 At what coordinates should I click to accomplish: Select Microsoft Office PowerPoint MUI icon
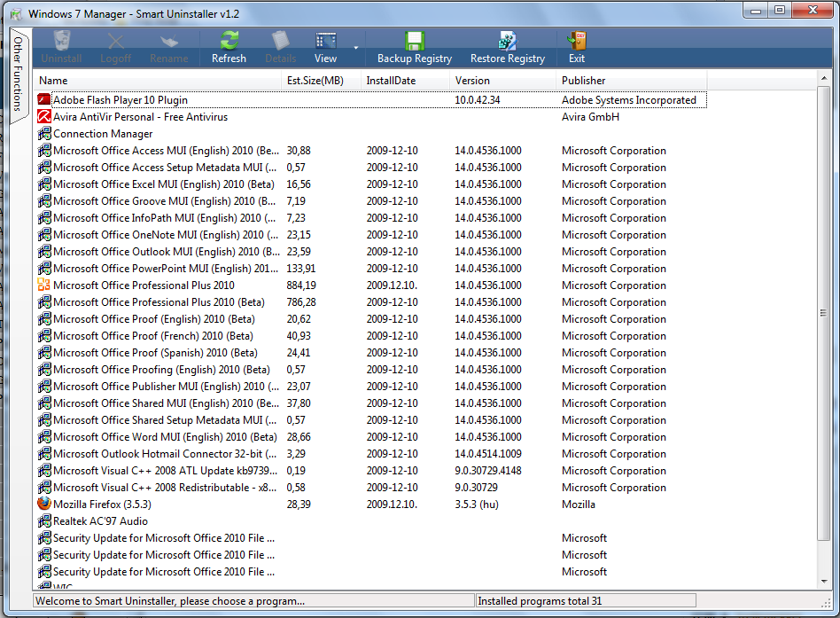pyautogui.click(x=44, y=268)
